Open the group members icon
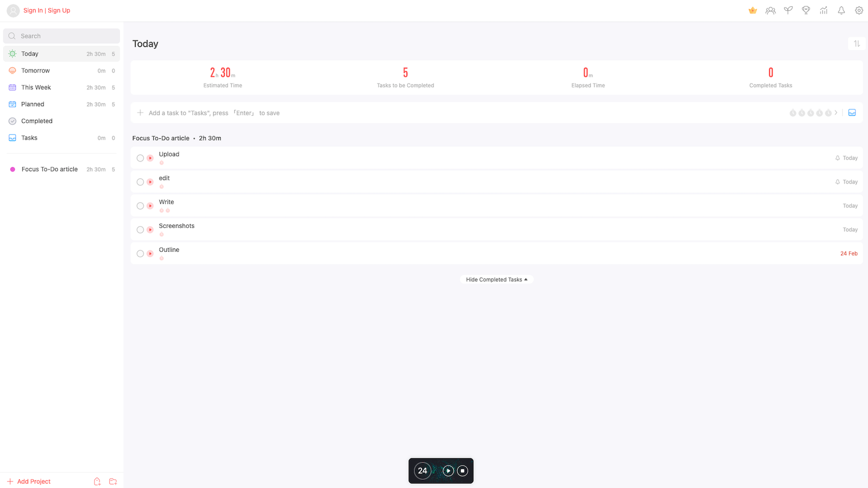Screen dimensions: 868x488 click(x=770, y=11)
